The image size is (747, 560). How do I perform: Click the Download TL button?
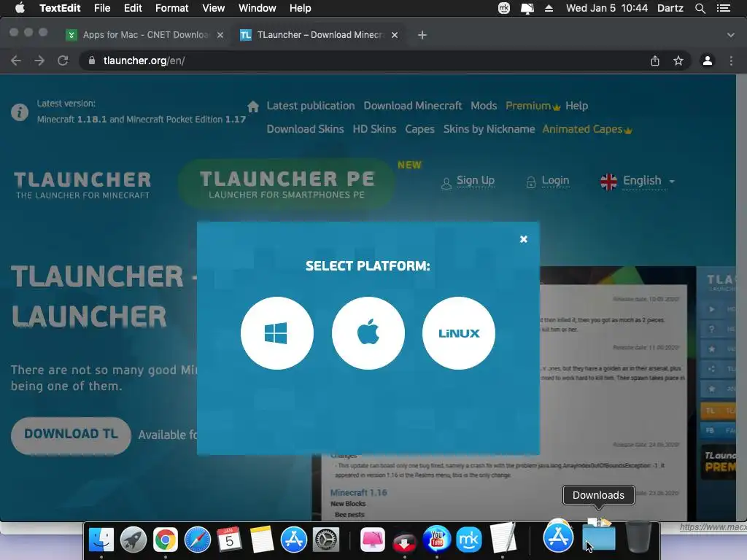click(71, 435)
